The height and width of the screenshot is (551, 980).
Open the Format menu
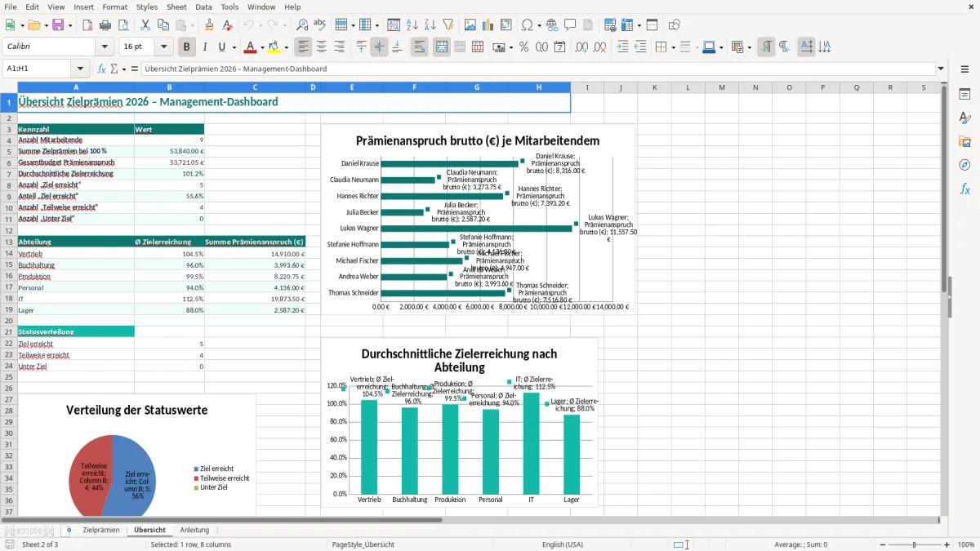pyautogui.click(x=114, y=7)
